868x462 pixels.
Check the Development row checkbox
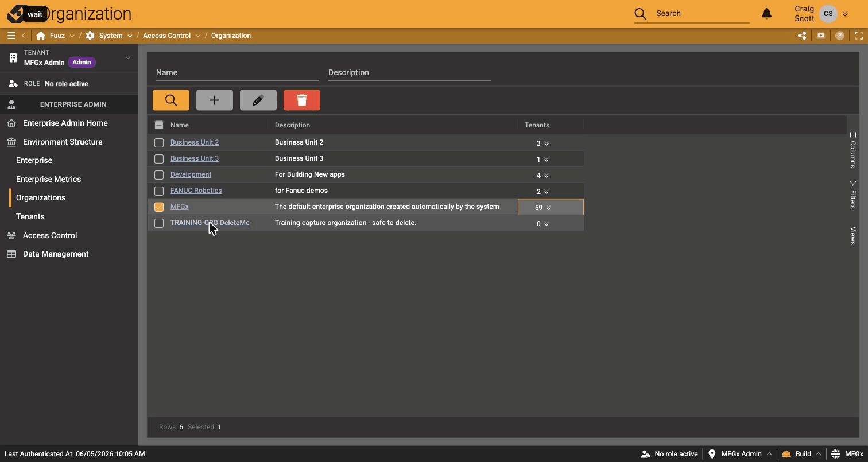point(159,175)
